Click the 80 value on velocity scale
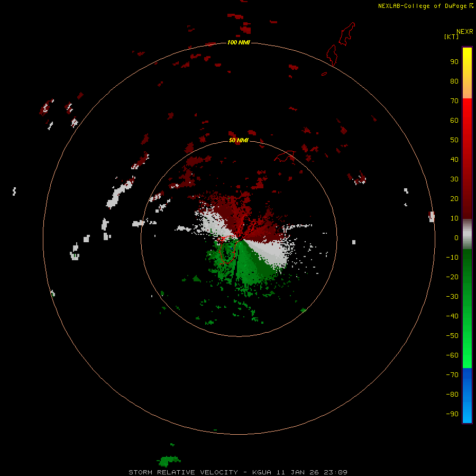 coord(454,81)
